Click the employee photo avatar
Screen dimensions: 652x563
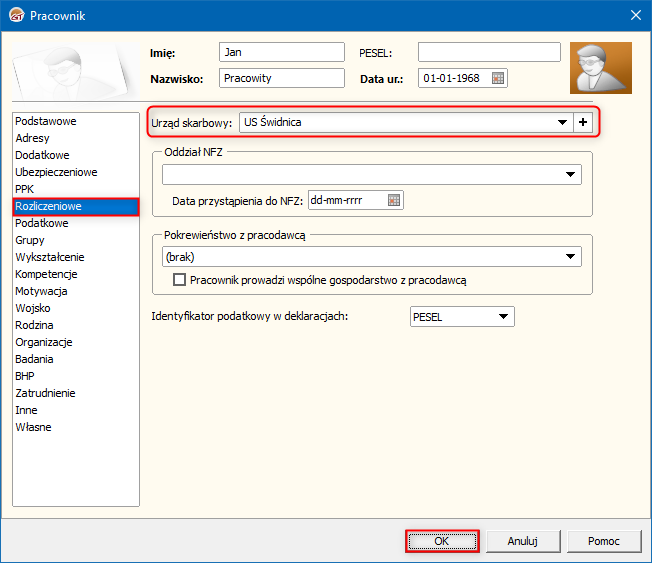601,68
